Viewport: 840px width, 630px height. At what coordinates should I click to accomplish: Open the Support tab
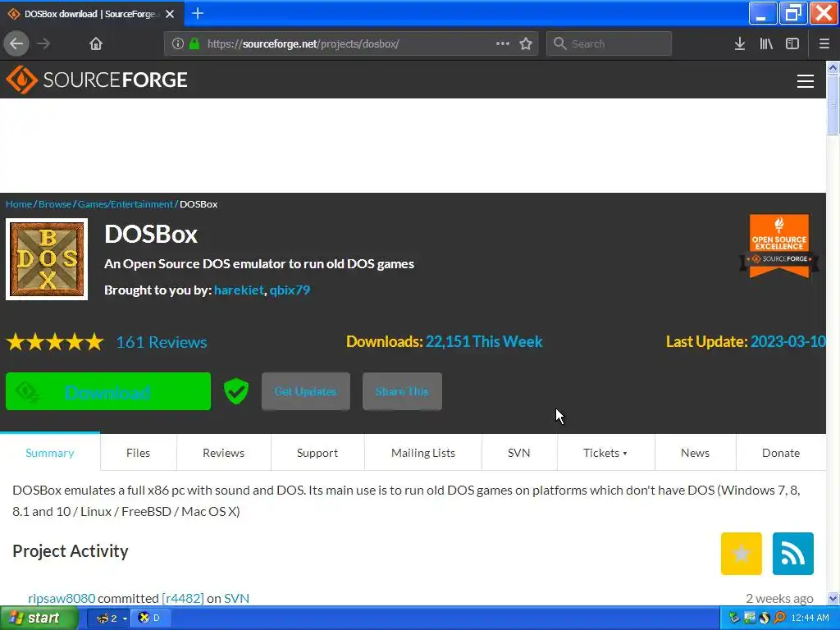[317, 453]
